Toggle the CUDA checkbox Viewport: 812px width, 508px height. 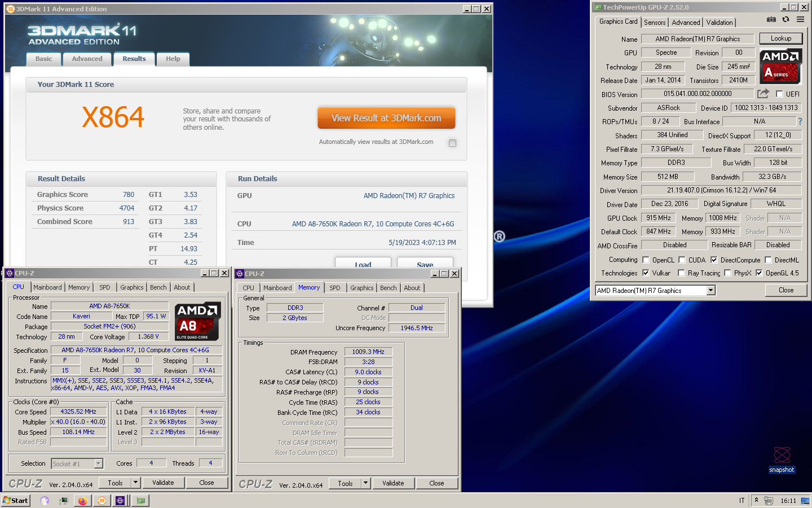(x=682, y=260)
